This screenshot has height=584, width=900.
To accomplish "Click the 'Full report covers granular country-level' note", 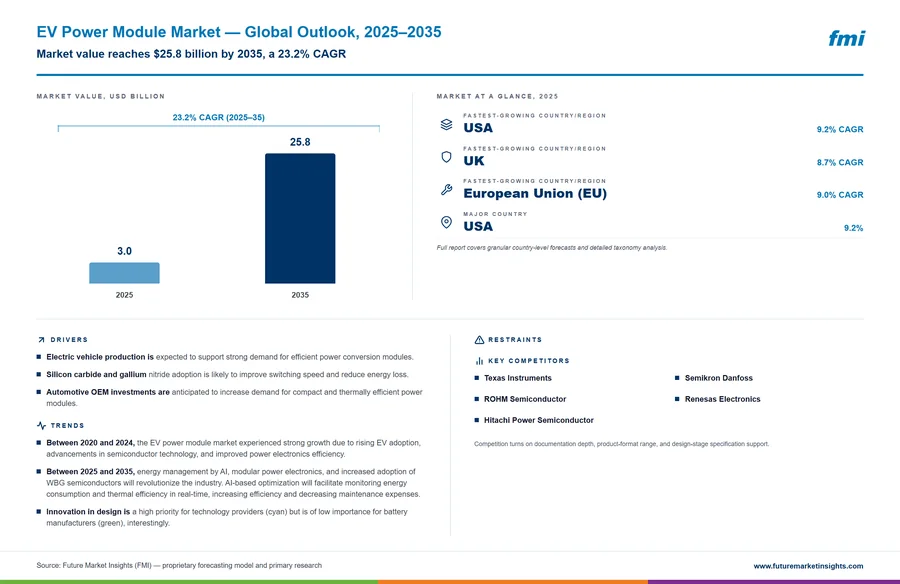I will click(552, 248).
